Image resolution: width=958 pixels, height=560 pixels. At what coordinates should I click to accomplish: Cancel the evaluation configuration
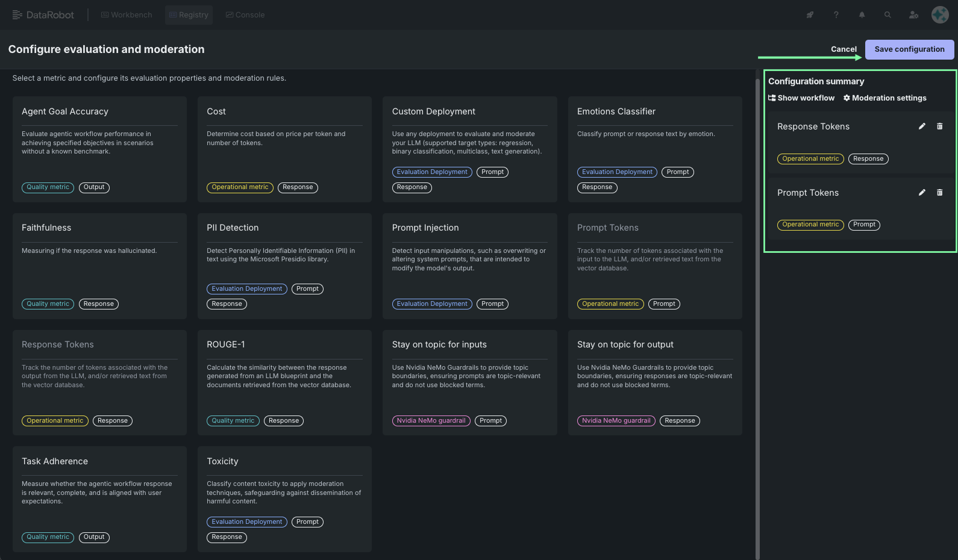coord(844,49)
